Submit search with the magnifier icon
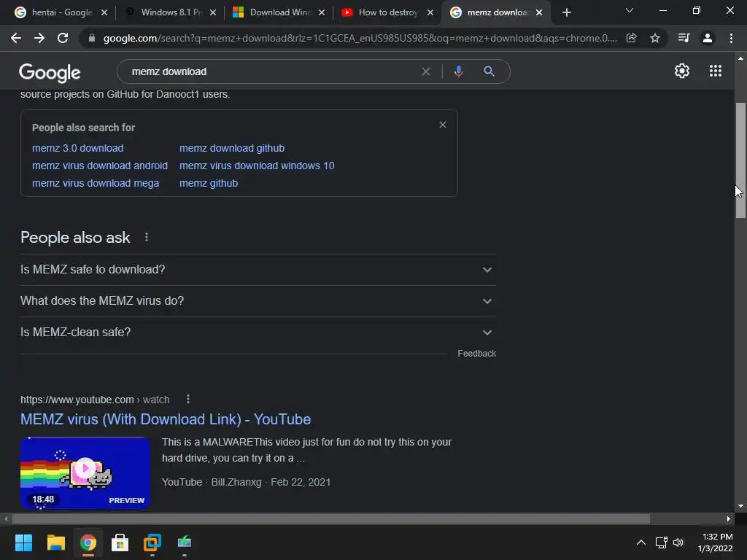 coord(489,71)
